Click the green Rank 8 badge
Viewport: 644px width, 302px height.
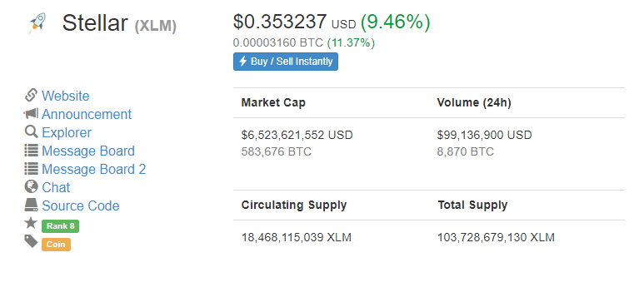(60, 226)
